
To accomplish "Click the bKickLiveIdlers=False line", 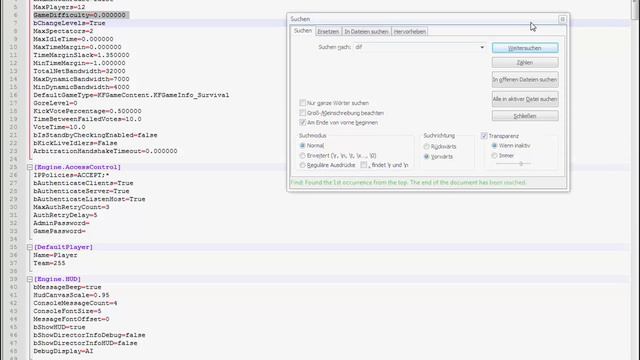I will pos(76,143).
